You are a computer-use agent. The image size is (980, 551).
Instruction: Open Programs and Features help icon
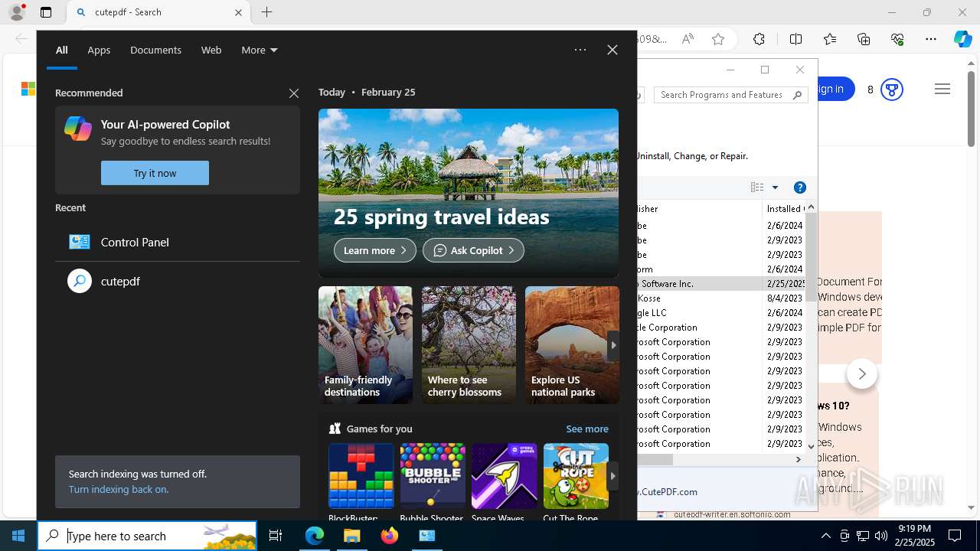[800, 187]
